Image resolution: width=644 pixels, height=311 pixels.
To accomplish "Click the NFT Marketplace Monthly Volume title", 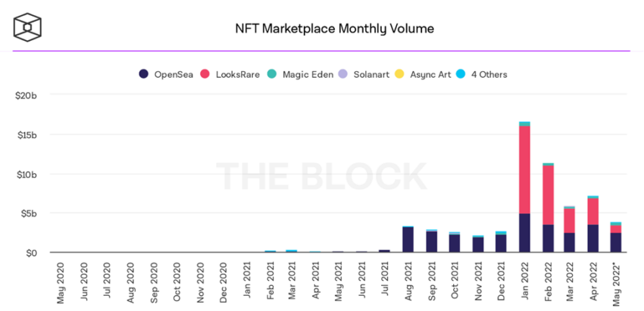I will 334,29.
